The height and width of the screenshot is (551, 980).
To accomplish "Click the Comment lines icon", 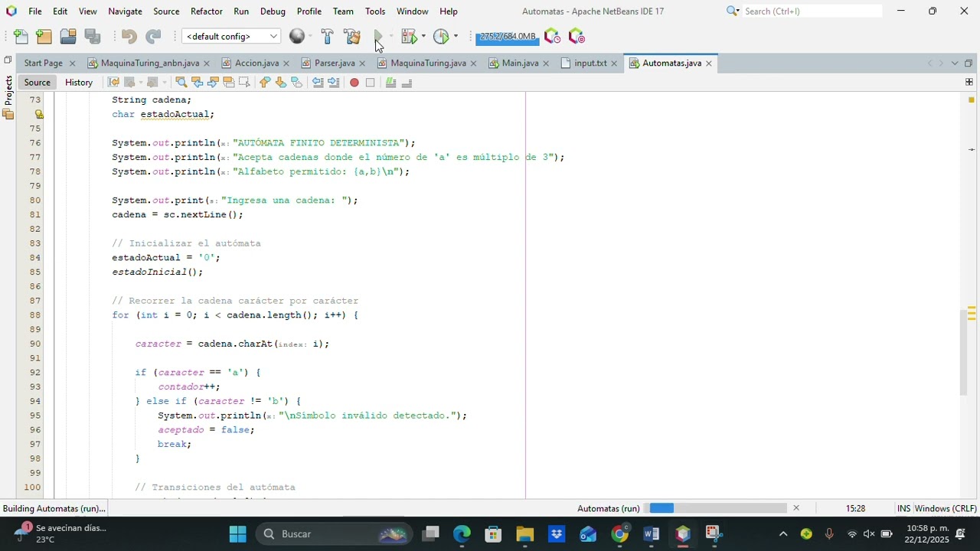I will point(390,82).
